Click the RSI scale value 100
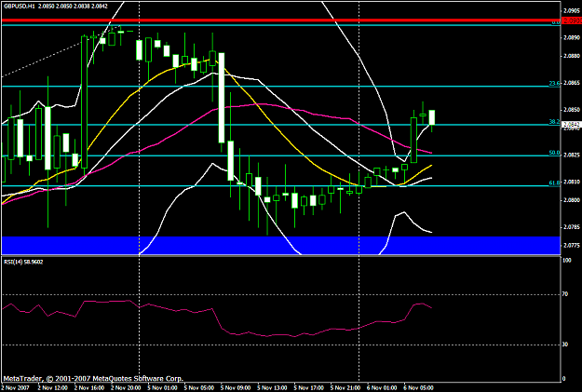582x392 pixels. click(x=567, y=261)
